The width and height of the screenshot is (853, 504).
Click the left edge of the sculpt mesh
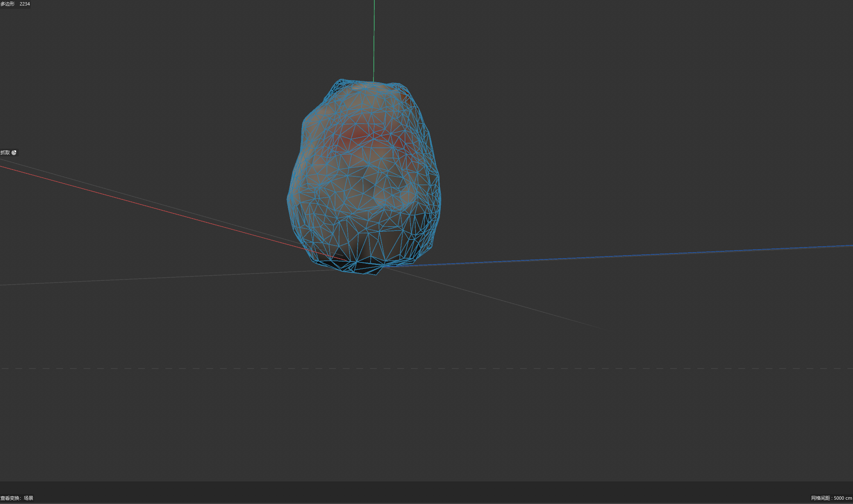(x=289, y=198)
